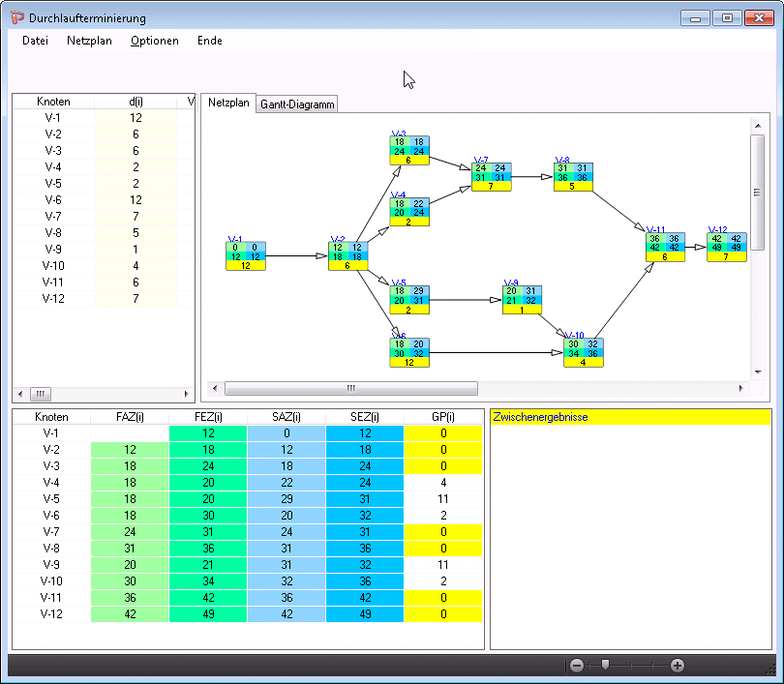Image resolution: width=784 pixels, height=684 pixels.
Task: Click the diagram horizontal scrollbar thumb
Action: [351, 388]
